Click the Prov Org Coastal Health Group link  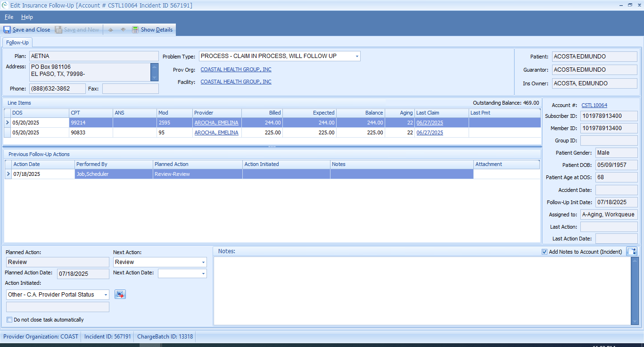tap(236, 69)
